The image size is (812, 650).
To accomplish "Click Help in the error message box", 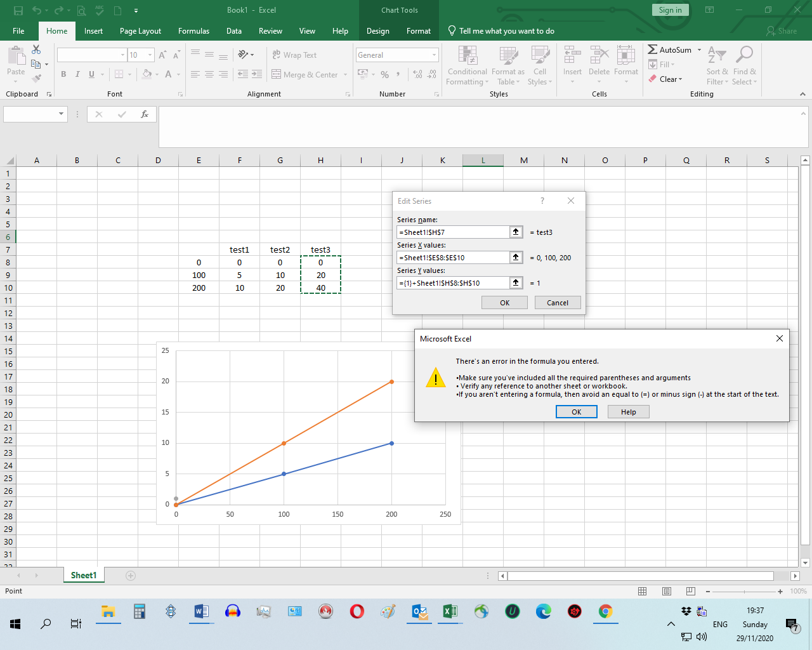I will coord(629,412).
